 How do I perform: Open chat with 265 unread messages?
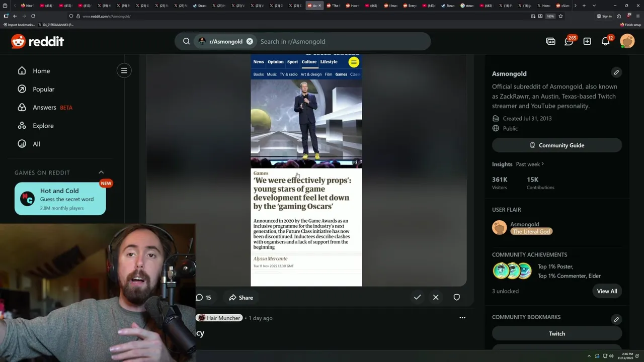pyautogui.click(x=569, y=41)
